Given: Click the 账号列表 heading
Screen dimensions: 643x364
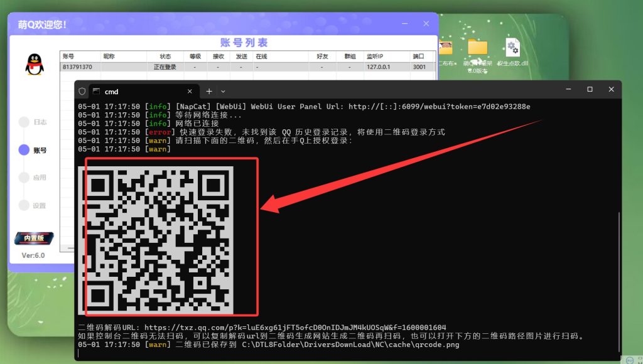Looking at the screenshot, I should (x=244, y=43).
